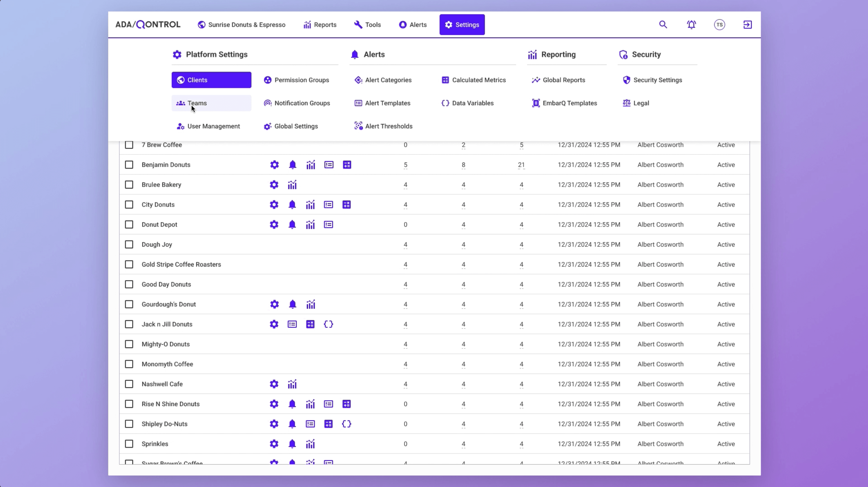Open the Tools menu
The image size is (868, 487).
point(367,25)
